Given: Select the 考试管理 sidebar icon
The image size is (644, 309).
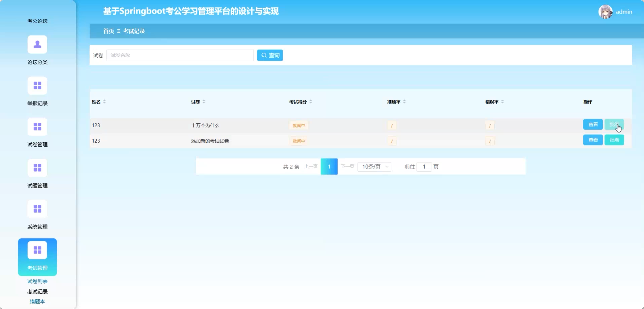Looking at the screenshot, I should tap(37, 250).
